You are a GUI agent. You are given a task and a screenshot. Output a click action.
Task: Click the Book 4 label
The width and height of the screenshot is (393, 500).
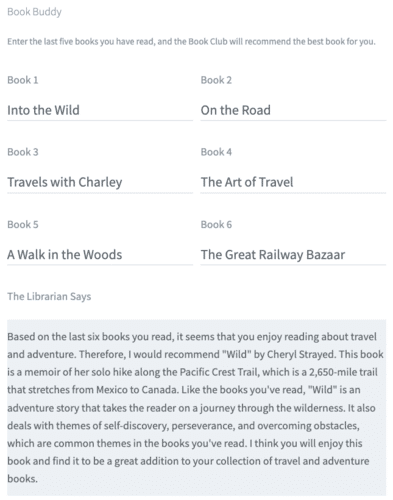[x=216, y=152]
